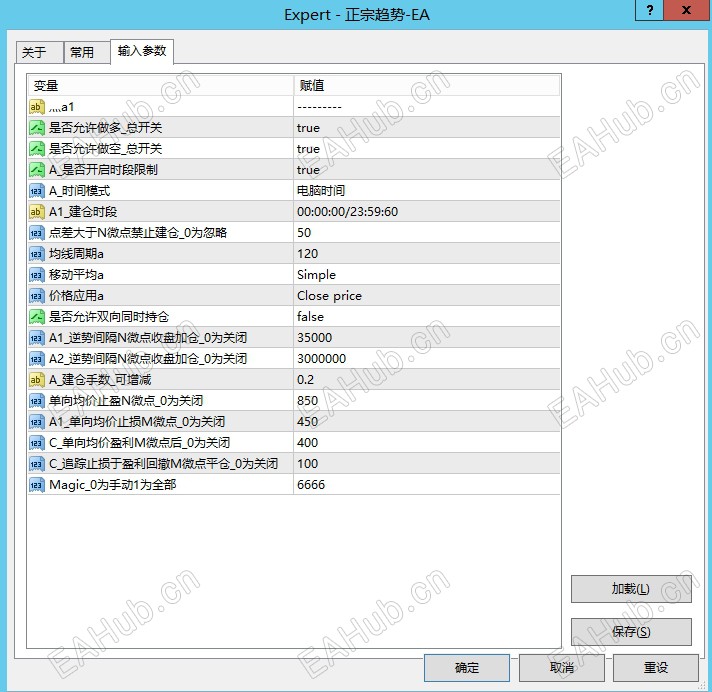The height and width of the screenshot is (692, 712).
Task: Click the bool icon beside 是否允许双向同时持仓
Action: [x=37, y=316]
